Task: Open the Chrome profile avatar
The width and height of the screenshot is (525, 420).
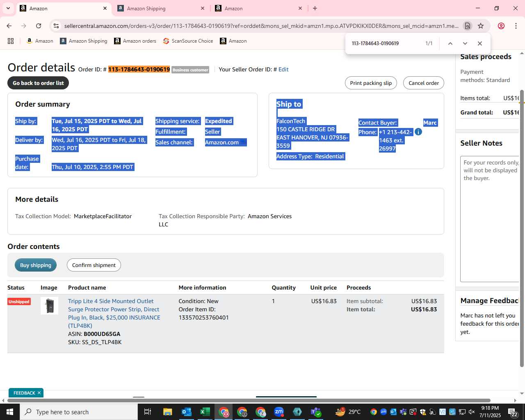Action: pyautogui.click(x=501, y=26)
